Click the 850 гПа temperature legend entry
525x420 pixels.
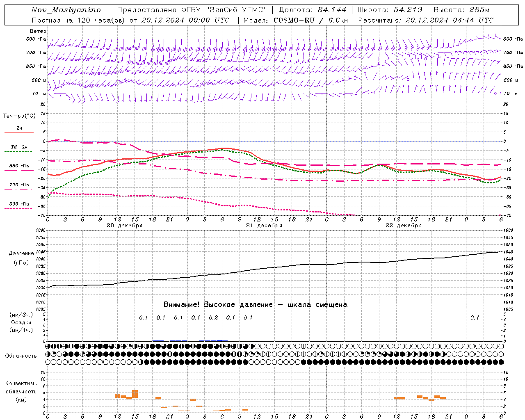pyautogui.click(x=19, y=166)
